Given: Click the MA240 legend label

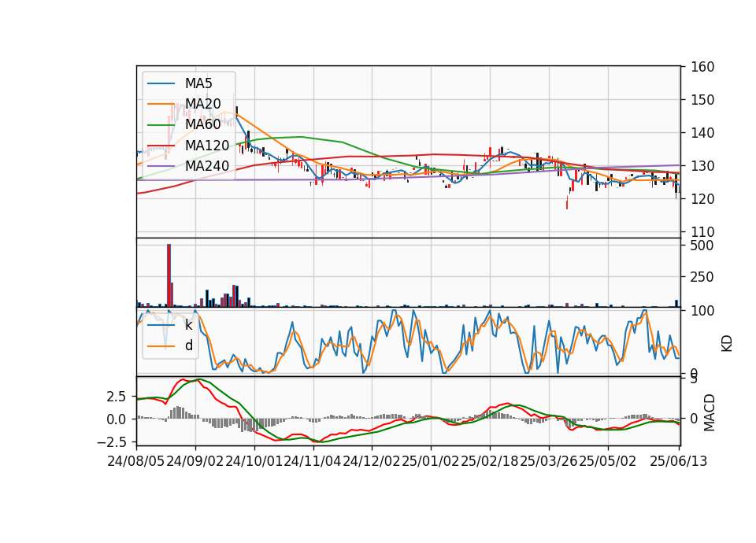Looking at the screenshot, I should [207, 166].
